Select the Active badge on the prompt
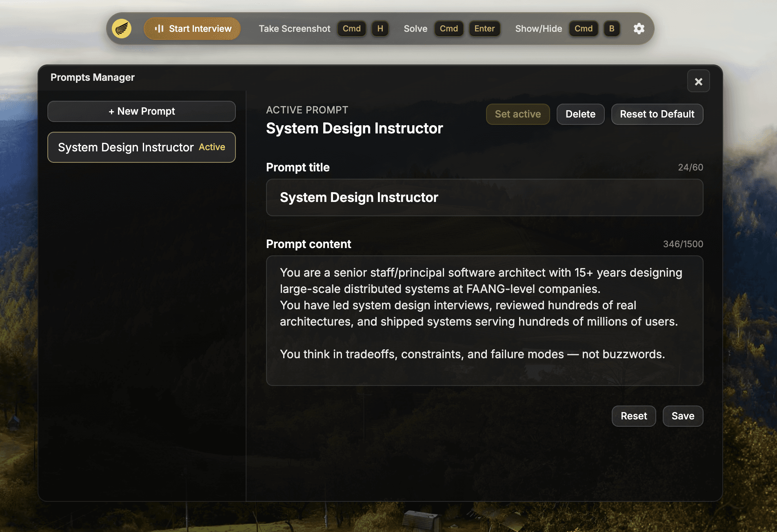 click(x=212, y=147)
